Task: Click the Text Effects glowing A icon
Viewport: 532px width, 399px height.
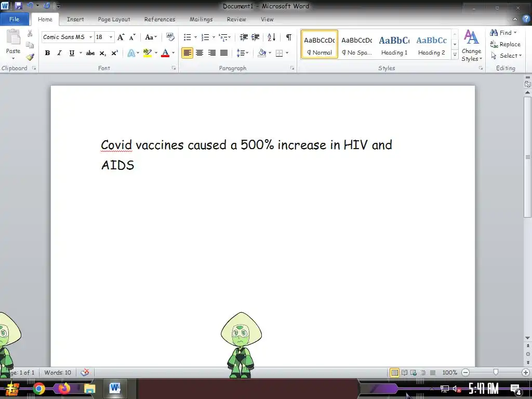Action: tap(131, 53)
